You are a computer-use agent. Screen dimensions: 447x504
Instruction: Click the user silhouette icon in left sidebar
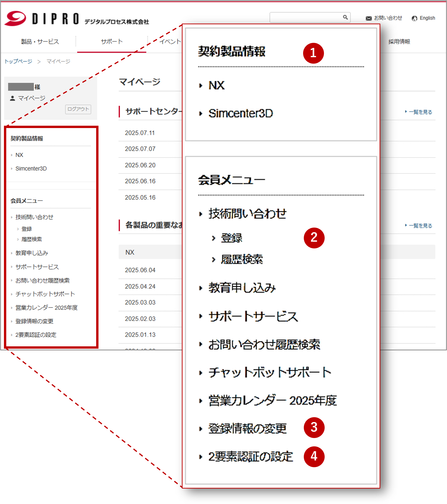pyautogui.click(x=12, y=98)
